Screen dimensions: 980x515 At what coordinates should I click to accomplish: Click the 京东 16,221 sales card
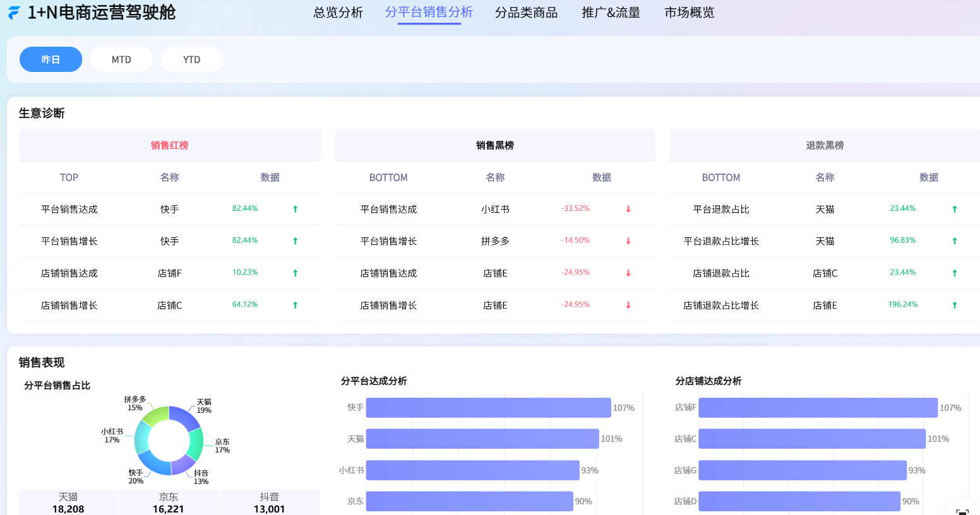coord(169,502)
